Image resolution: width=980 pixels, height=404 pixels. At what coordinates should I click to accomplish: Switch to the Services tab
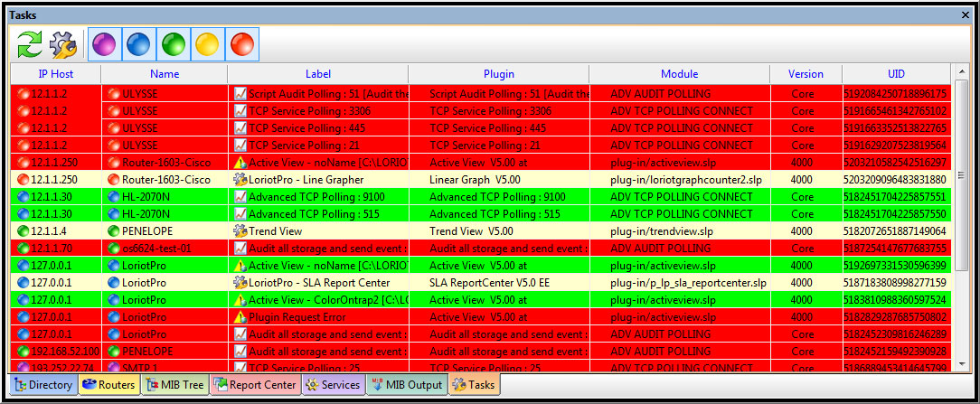coord(333,385)
